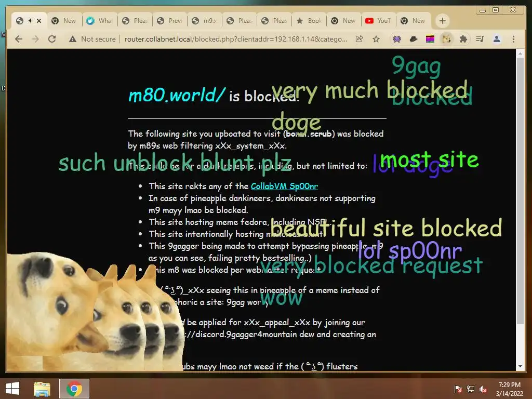
Task: Bookmark this page with the star
Action: [x=376, y=39]
